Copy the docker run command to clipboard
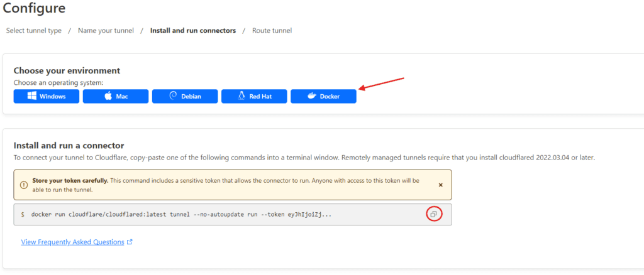Viewport: 644px width, 275px height. pyautogui.click(x=434, y=214)
